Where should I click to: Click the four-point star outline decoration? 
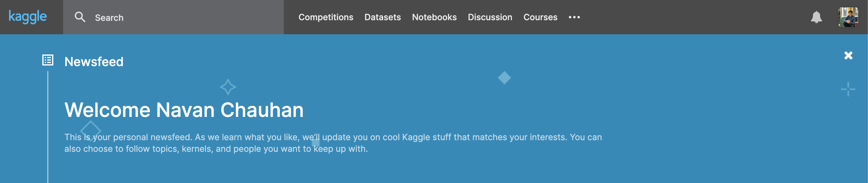coord(228,87)
